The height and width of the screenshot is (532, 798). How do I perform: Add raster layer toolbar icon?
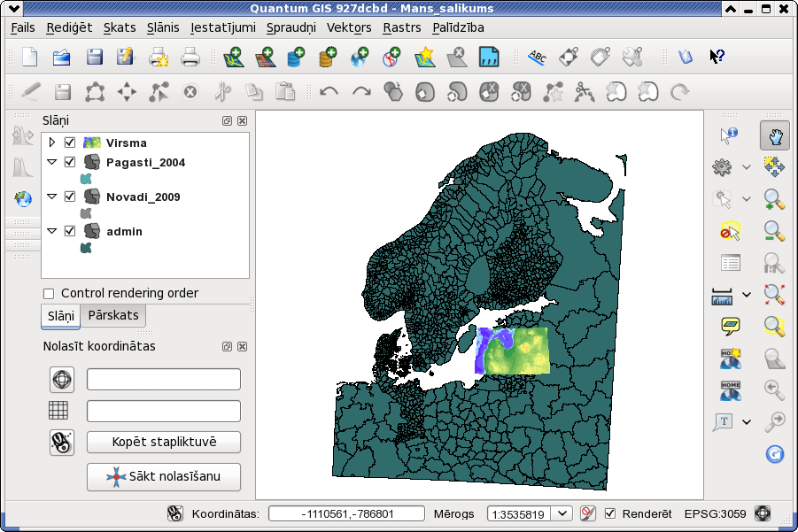click(x=265, y=57)
